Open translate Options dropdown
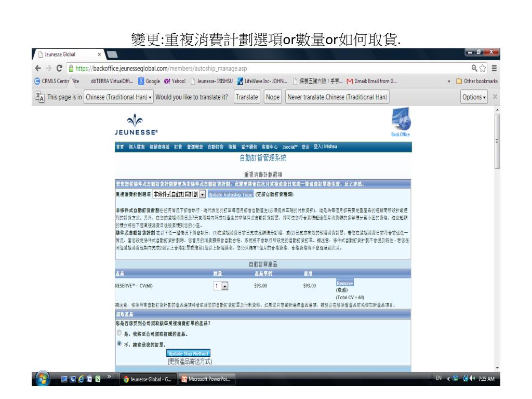532x399 pixels. 474,97
